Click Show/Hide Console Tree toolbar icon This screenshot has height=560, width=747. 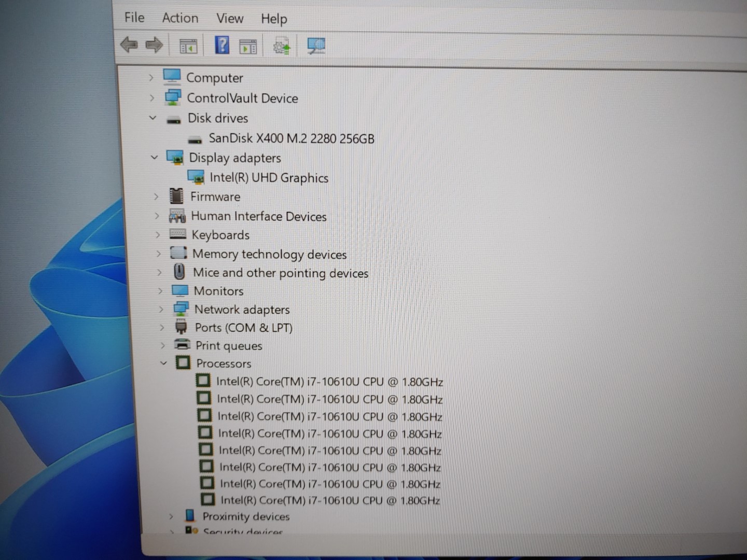point(188,46)
